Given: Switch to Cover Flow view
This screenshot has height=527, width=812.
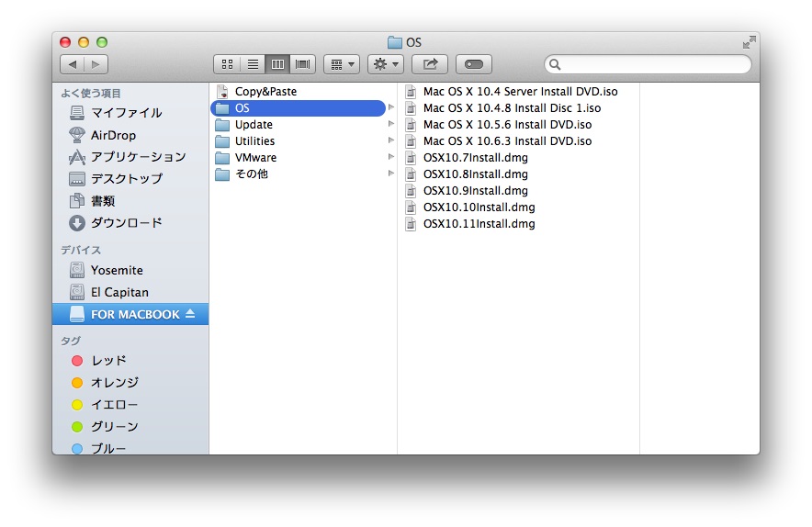Looking at the screenshot, I should tap(302, 64).
